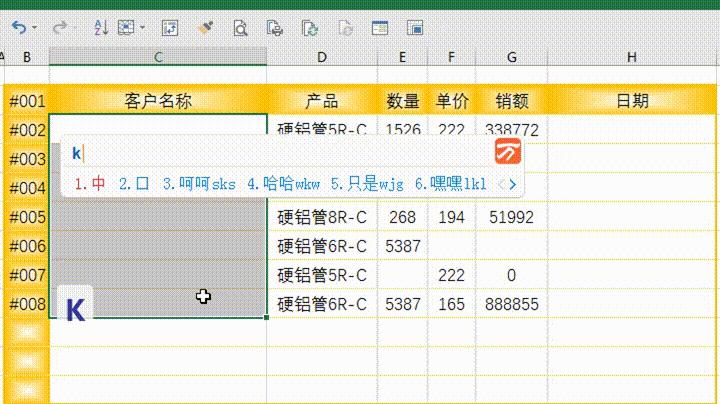Select column H header

coord(632,57)
